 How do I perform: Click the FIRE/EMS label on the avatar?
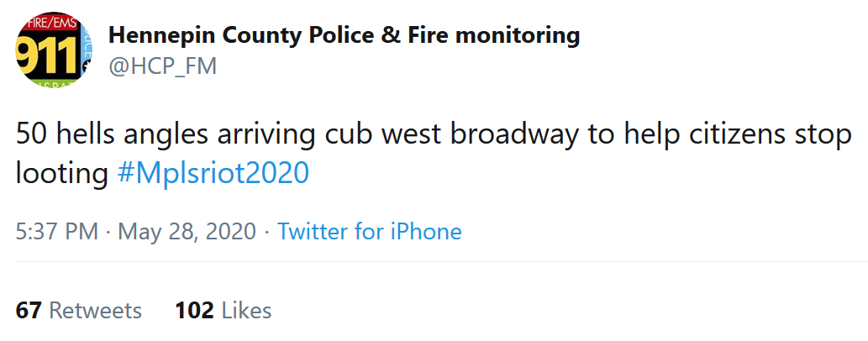point(50,25)
